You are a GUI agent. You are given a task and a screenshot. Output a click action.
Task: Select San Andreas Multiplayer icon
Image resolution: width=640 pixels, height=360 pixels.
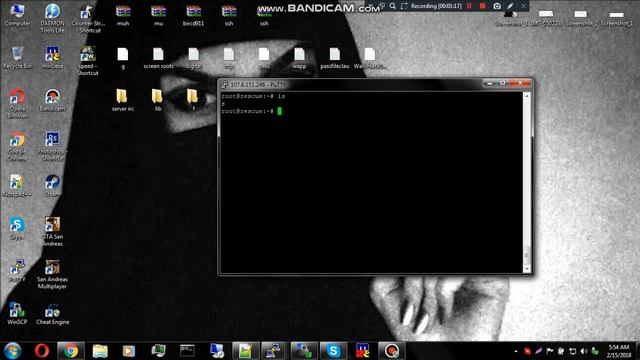[x=52, y=274]
